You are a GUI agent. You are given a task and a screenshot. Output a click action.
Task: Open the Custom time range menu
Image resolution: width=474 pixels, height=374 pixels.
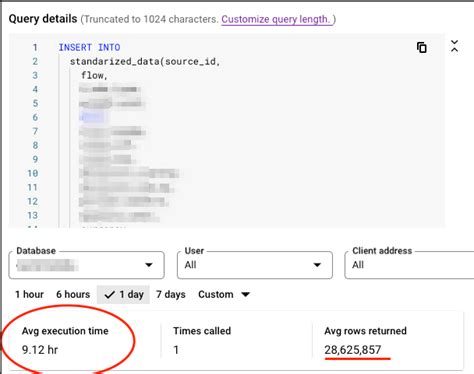[x=224, y=294]
